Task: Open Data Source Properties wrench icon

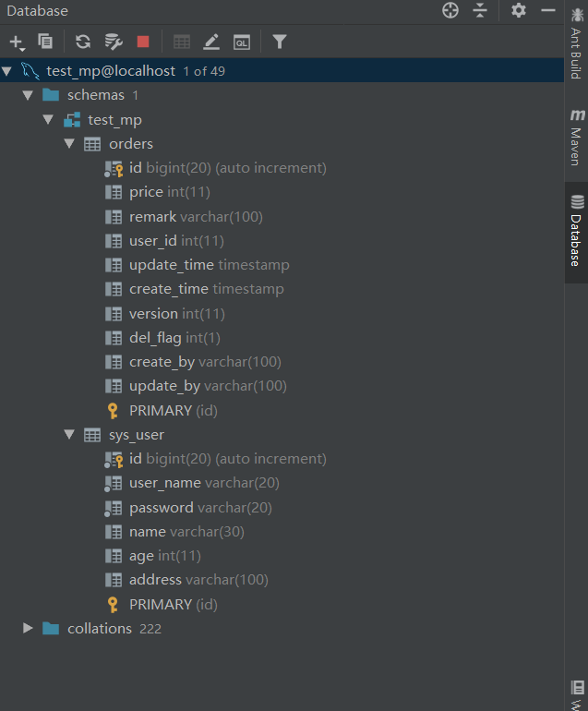Action: pyautogui.click(x=113, y=42)
